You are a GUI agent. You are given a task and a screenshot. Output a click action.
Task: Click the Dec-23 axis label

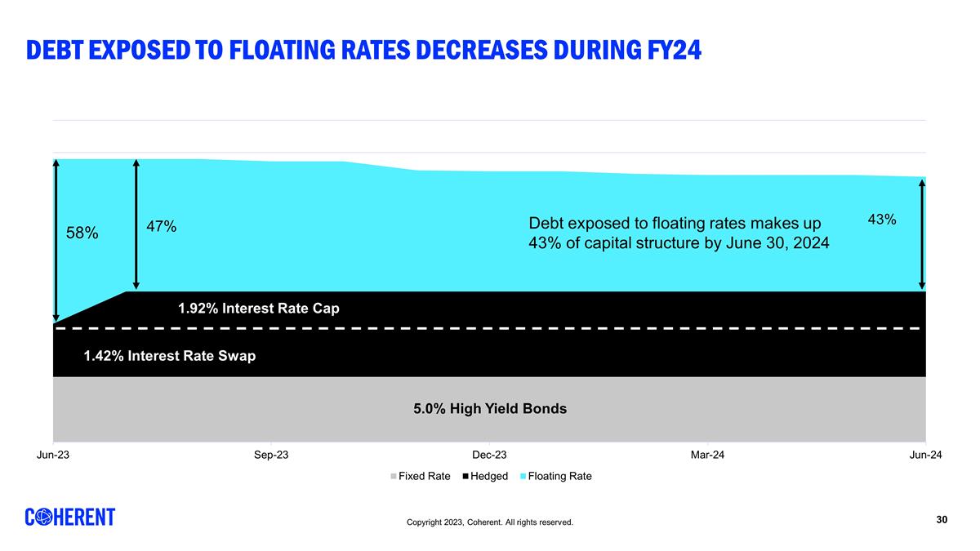(x=489, y=455)
